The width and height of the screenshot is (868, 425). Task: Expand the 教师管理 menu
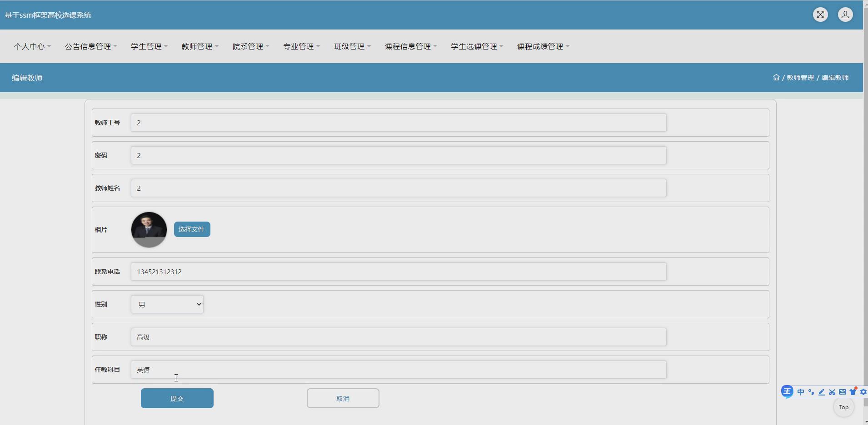pos(200,46)
